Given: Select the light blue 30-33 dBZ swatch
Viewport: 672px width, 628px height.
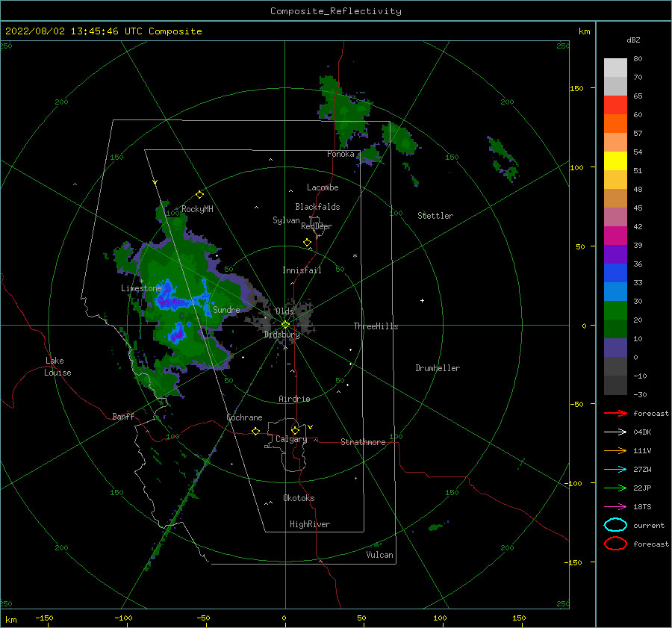Looking at the screenshot, I should click(x=615, y=291).
